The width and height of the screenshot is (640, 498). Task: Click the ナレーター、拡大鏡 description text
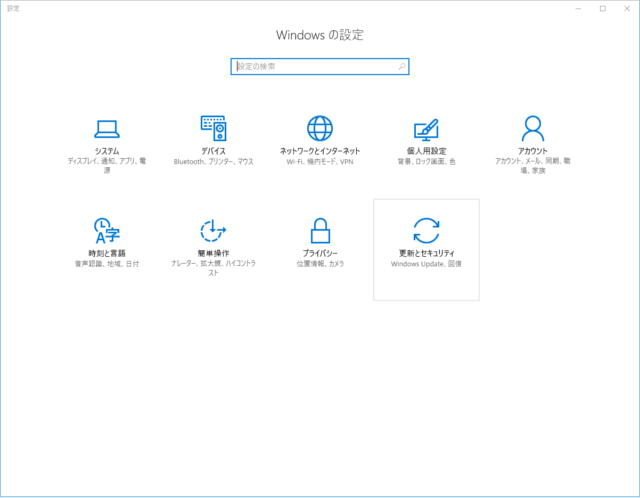pyautogui.click(x=213, y=268)
